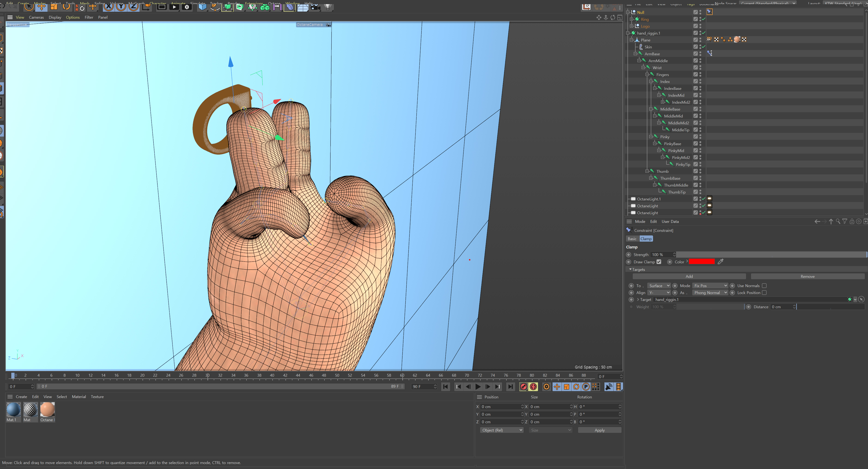868x469 pixels.
Task: Click the Record Active Objects key button
Action: [523, 387]
